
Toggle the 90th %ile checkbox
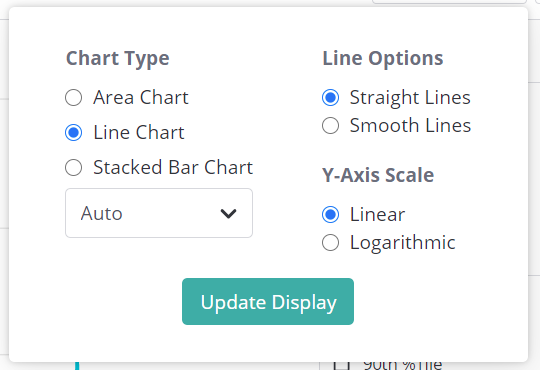(x=342, y=365)
